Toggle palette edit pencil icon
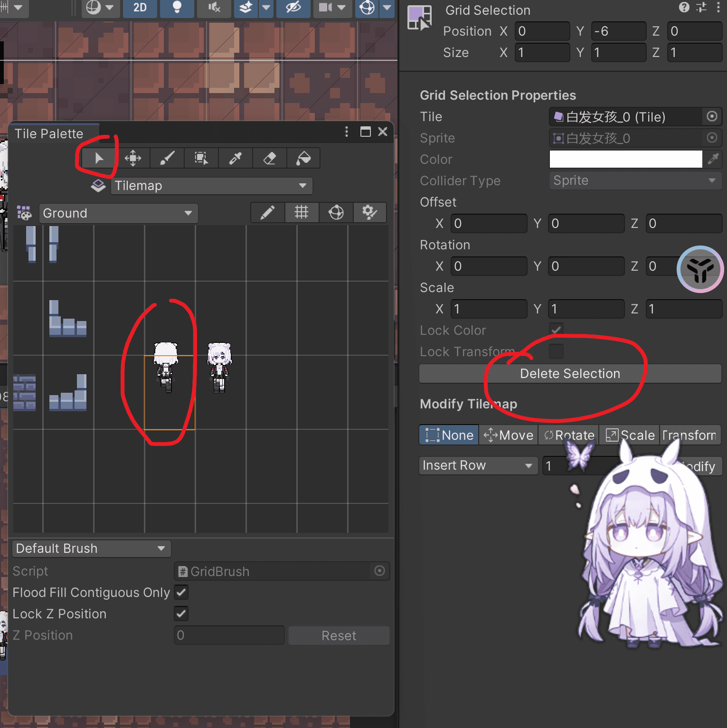The image size is (727, 728). (268, 212)
